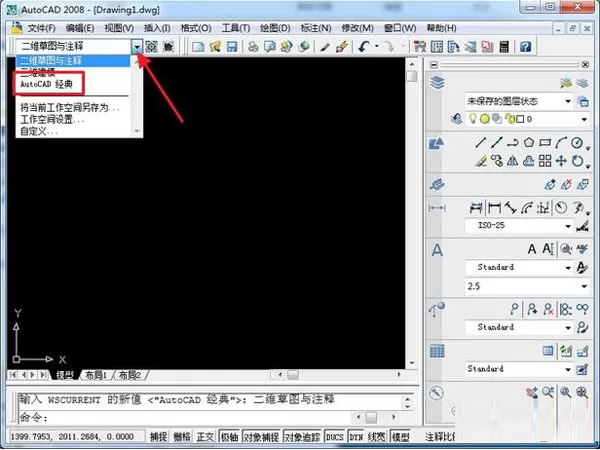
Task: Select AutoCAD 经典 workspace option
Action: [x=46, y=84]
